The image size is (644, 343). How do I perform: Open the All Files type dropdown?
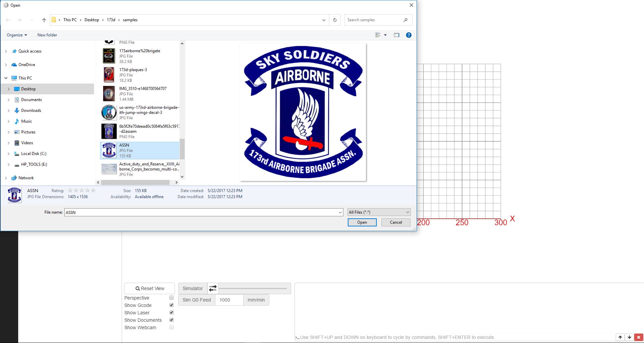click(x=379, y=212)
